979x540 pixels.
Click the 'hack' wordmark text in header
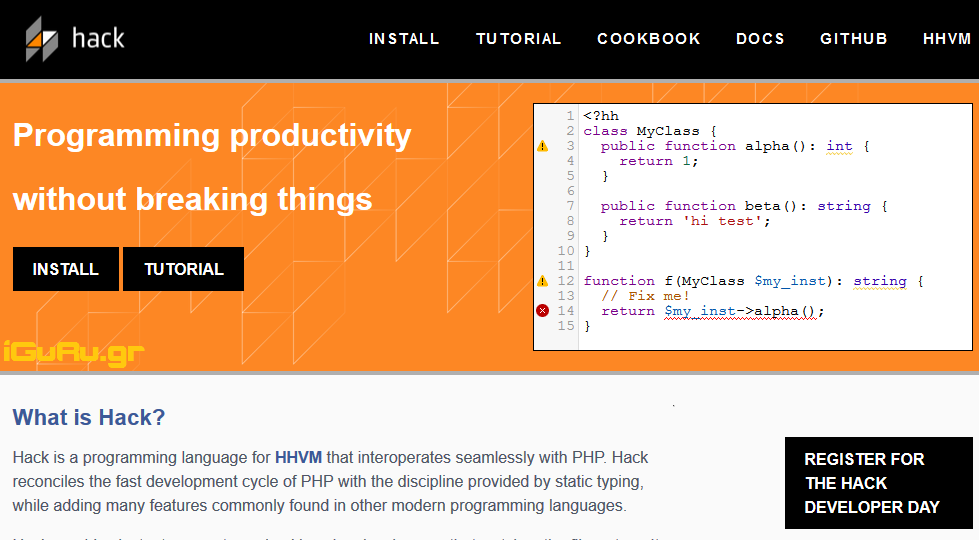98,39
